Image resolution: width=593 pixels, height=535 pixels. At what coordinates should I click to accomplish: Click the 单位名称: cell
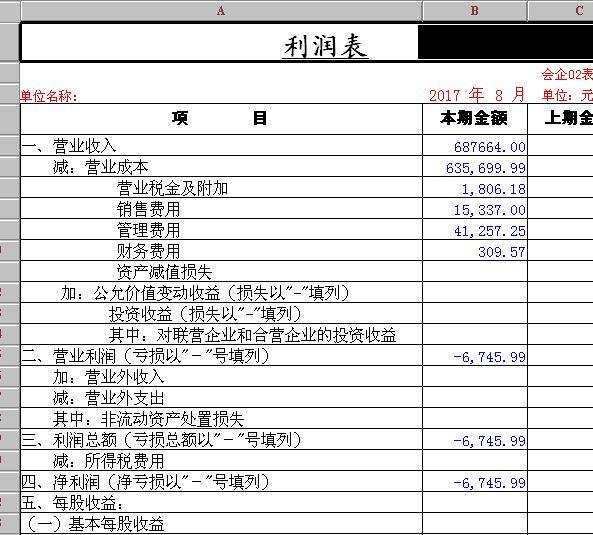pyautogui.click(x=49, y=96)
